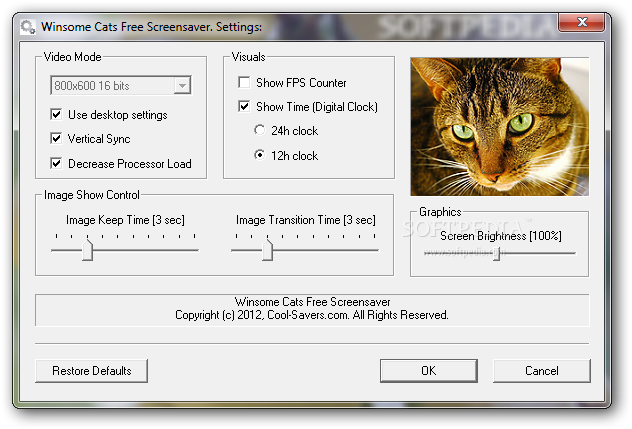Screen dimensions: 632x429
Task: Uncheck Use desktop settings
Action: click(56, 115)
